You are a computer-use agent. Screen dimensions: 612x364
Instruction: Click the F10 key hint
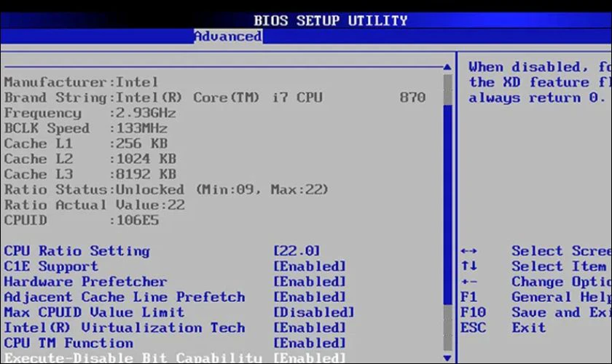pyautogui.click(x=473, y=312)
